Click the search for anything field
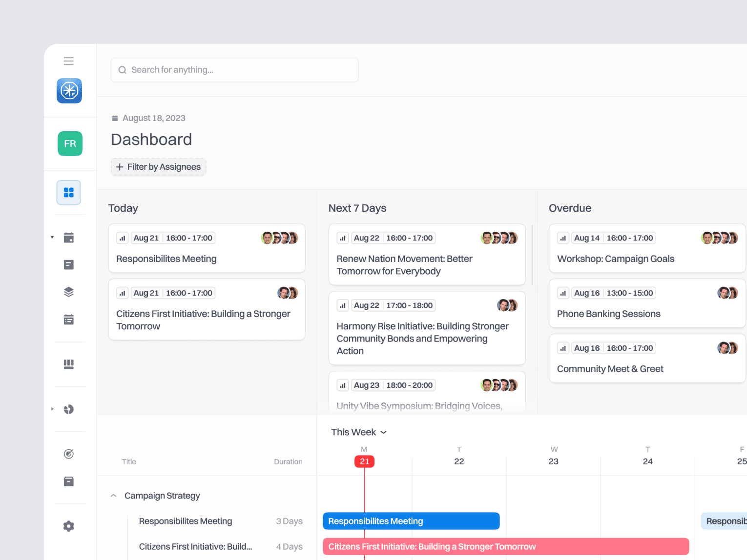This screenshot has width=747, height=560. click(234, 70)
